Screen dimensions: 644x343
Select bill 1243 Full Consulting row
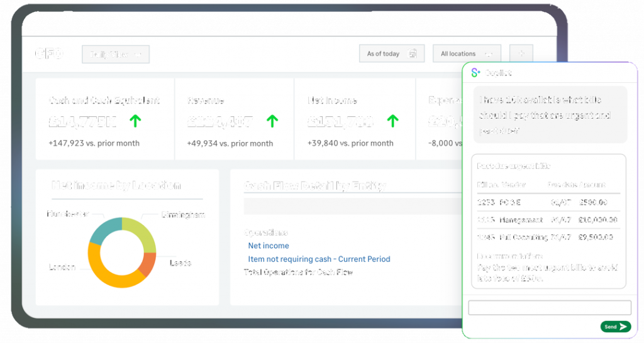[x=548, y=237]
